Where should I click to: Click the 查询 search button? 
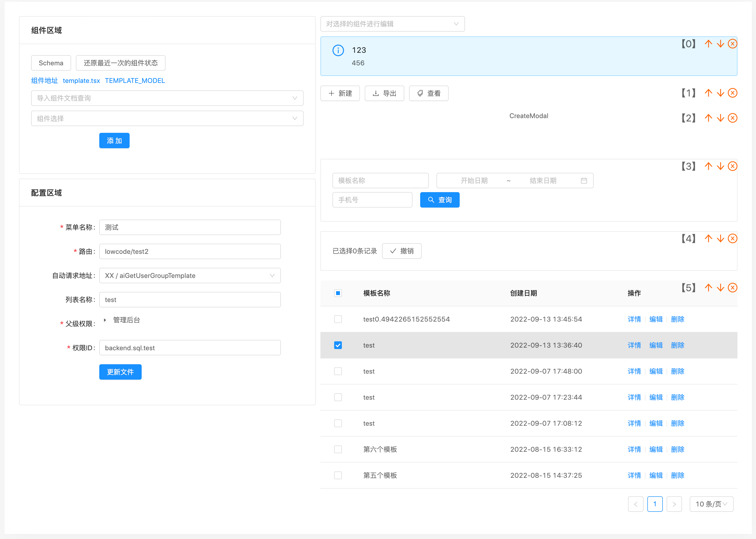click(x=439, y=200)
